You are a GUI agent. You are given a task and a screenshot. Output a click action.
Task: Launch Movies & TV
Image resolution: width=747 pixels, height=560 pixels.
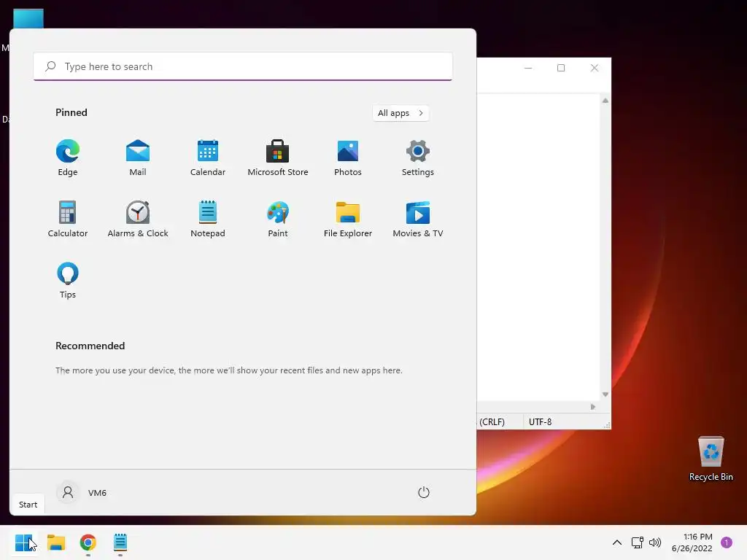pyautogui.click(x=418, y=219)
